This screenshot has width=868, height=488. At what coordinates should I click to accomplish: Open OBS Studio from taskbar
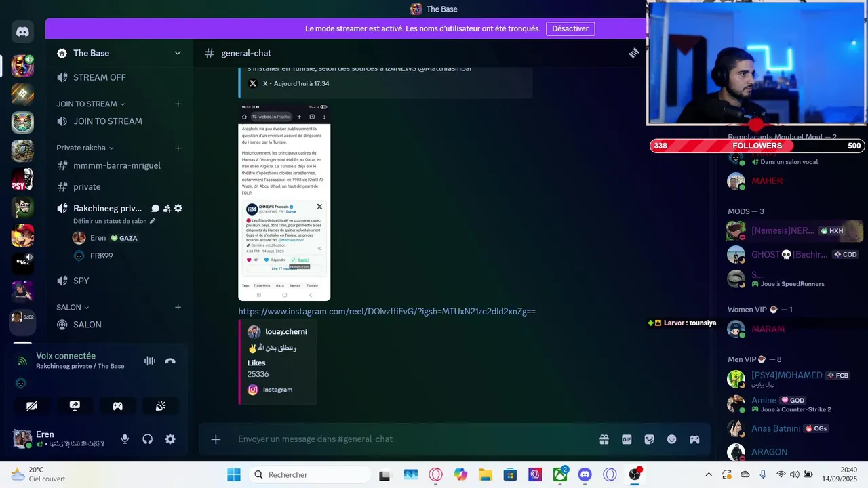click(x=635, y=474)
